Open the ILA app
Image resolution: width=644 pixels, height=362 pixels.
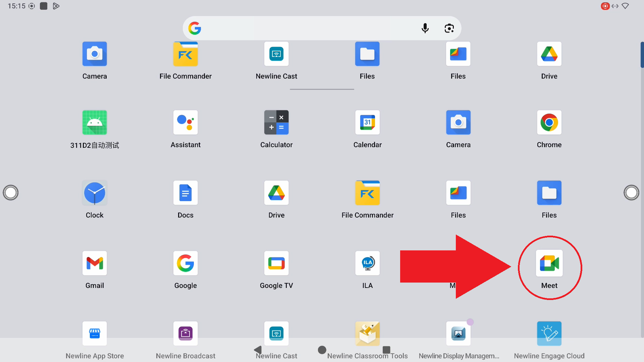coord(367,263)
